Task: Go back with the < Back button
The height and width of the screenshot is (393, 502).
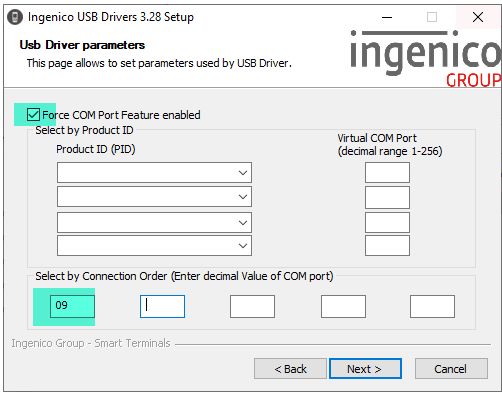Action: click(x=290, y=369)
